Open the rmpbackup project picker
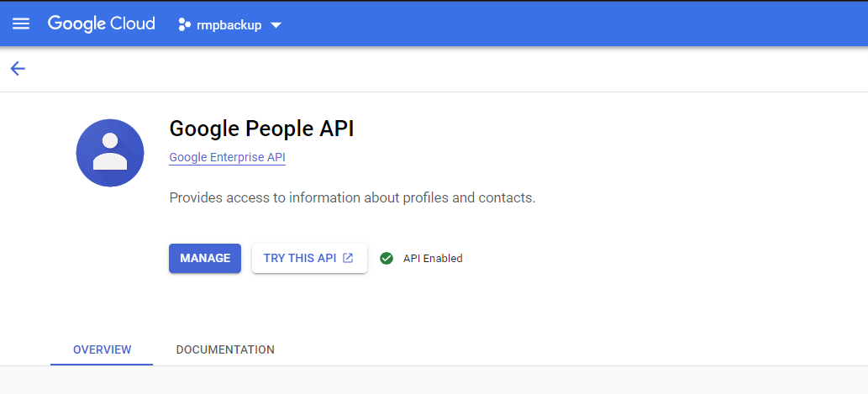This screenshot has height=394, width=868. point(229,25)
